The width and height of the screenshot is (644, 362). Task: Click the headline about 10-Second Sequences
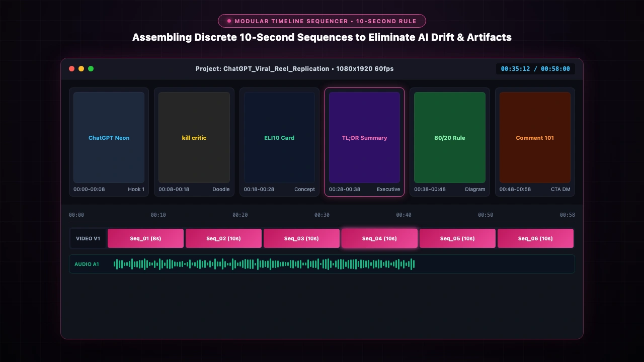click(322, 37)
